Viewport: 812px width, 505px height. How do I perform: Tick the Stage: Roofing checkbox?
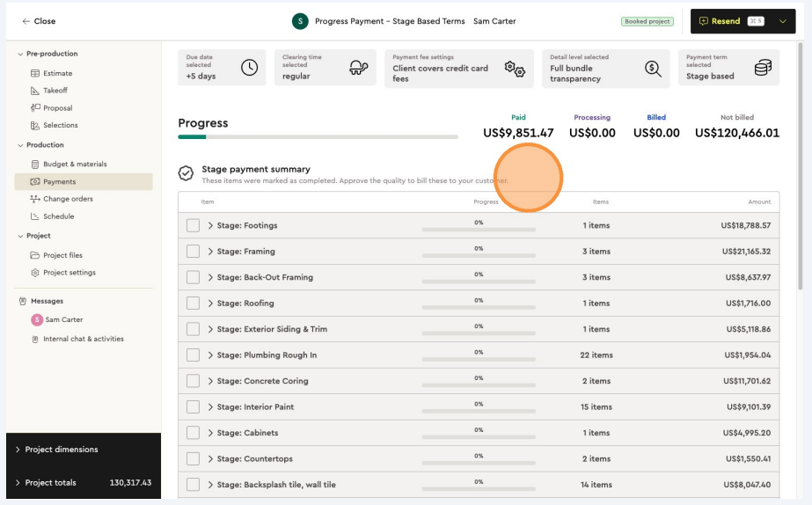point(193,304)
